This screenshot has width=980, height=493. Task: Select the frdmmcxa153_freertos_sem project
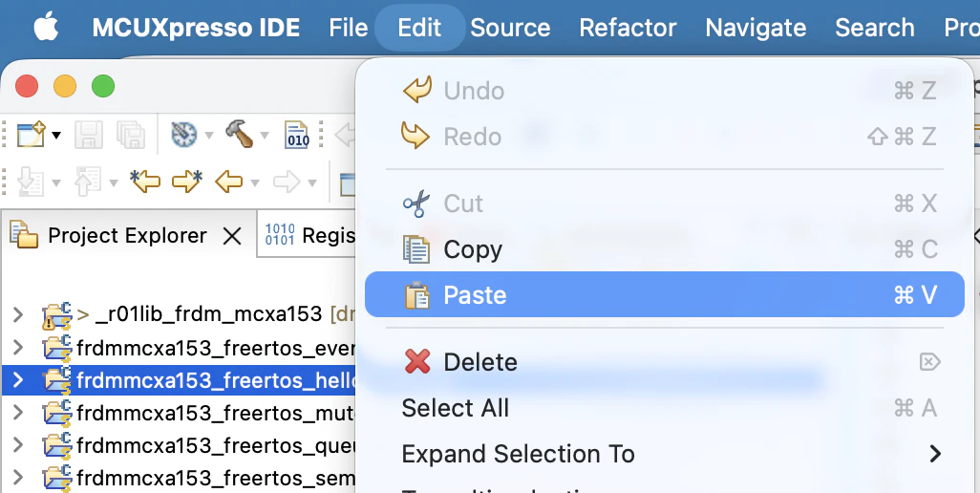216,478
